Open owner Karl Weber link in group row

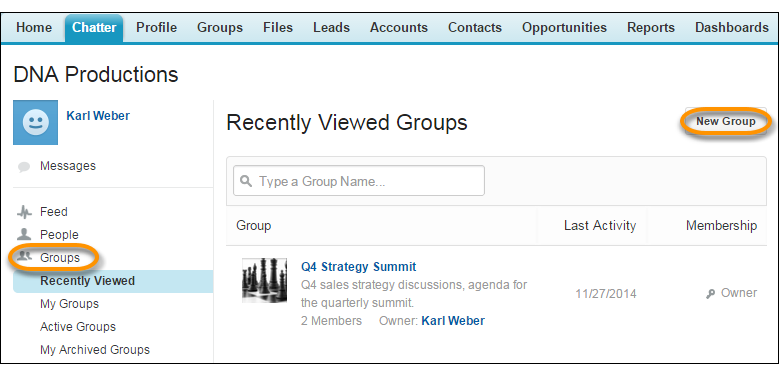point(453,321)
